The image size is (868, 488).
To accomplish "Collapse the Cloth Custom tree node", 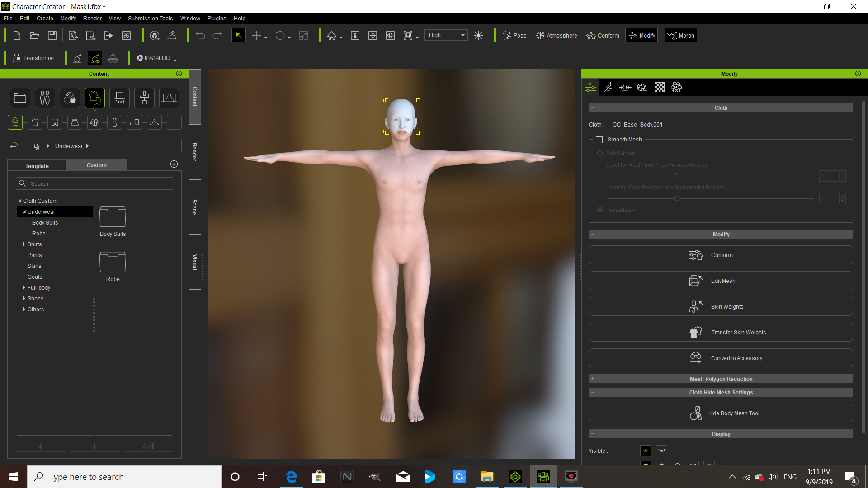I will click(x=19, y=201).
